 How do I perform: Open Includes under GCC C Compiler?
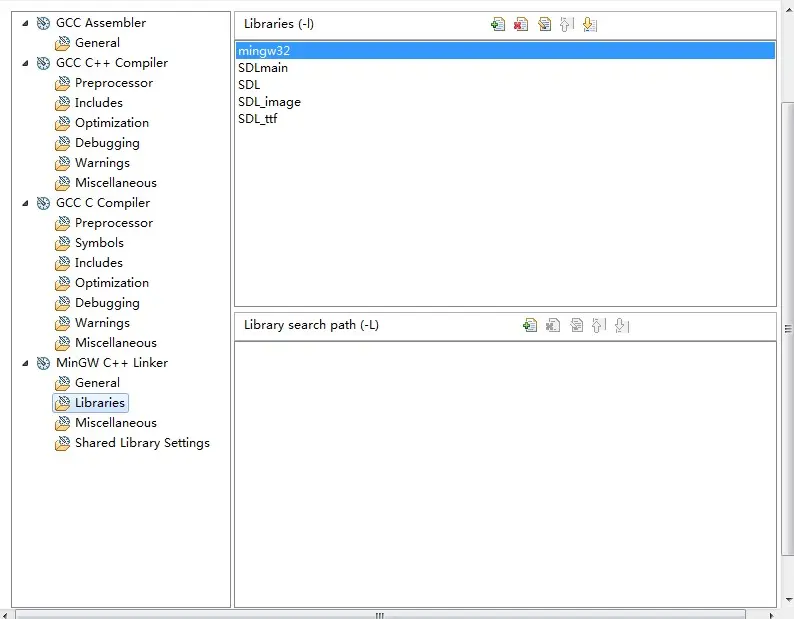(99, 263)
